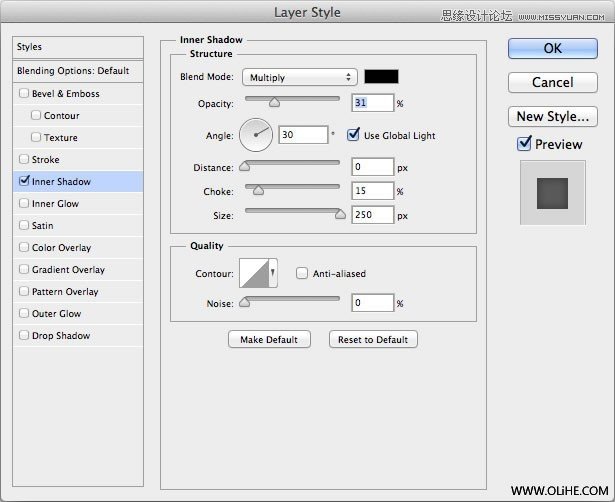Viewport: 615px width, 502px height.
Task: Select the Outer Glow style label
Action: click(x=56, y=313)
